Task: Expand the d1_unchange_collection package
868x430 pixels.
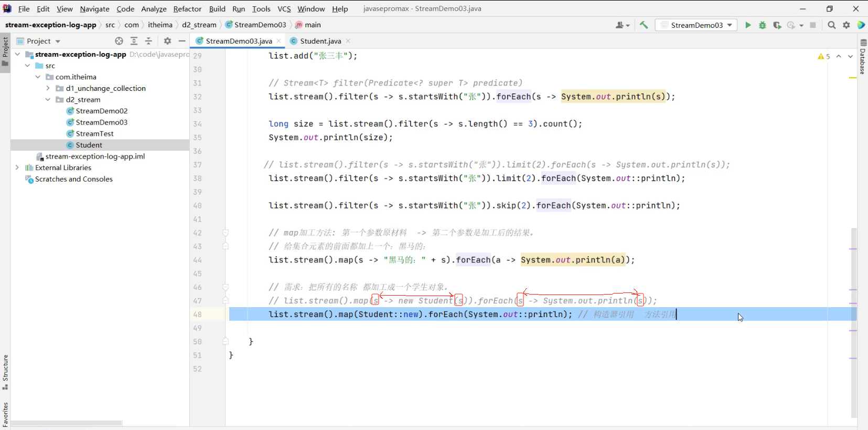Action: click(48, 88)
